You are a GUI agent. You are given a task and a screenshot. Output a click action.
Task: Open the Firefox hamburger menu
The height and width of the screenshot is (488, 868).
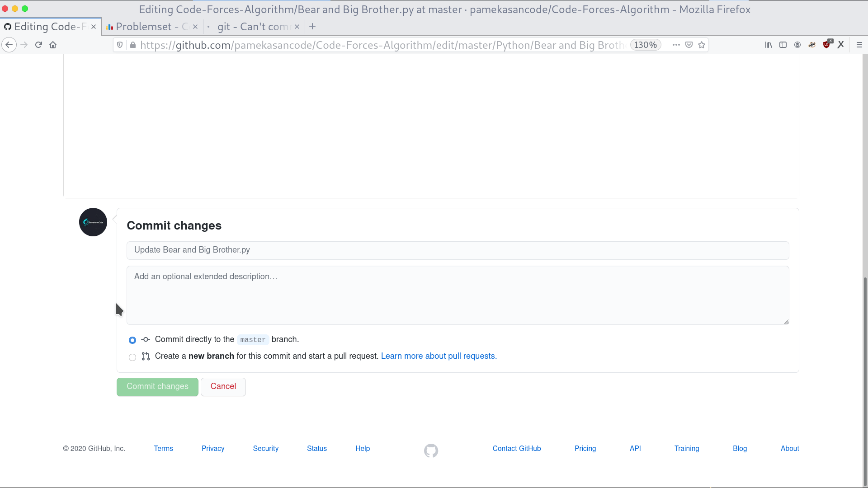(x=859, y=45)
